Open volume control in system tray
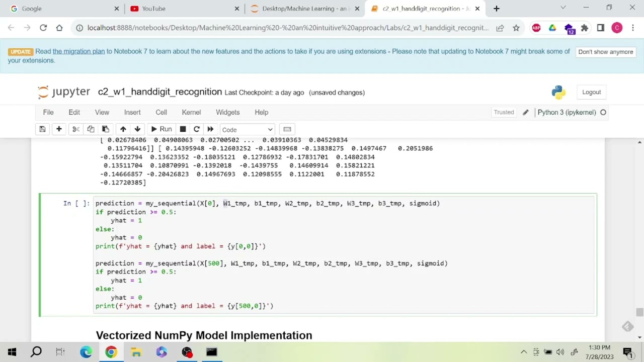The height and width of the screenshot is (362, 644). 560,352
